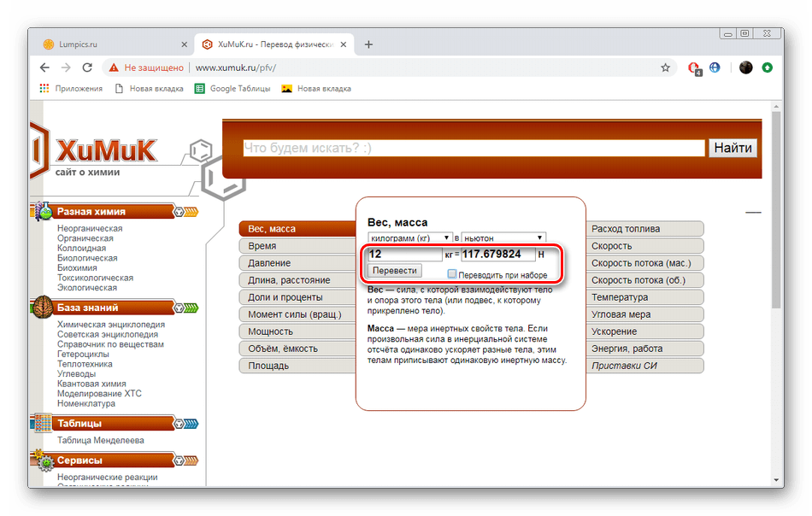This screenshot has height=516, width=812.
Task: Select the Скорость category
Action: click(644, 246)
